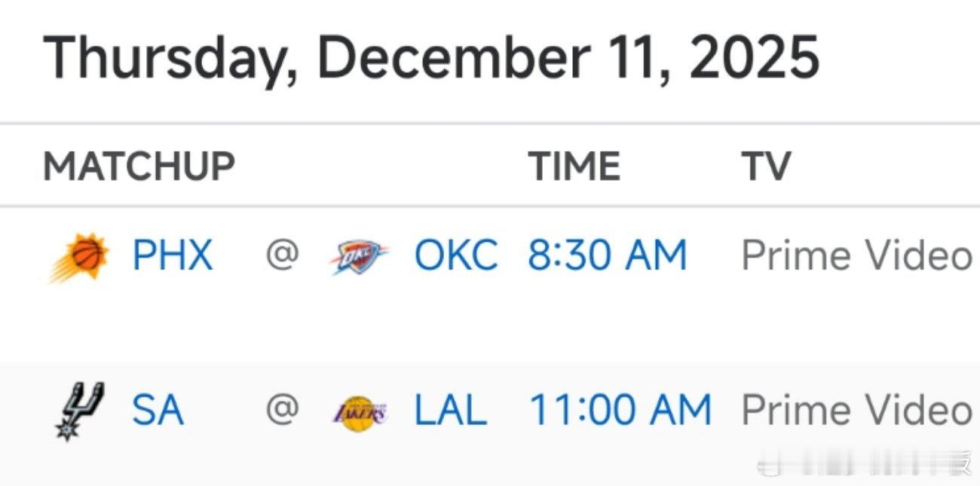
Task: Click the year 2025 in the heading
Action: 754,57
